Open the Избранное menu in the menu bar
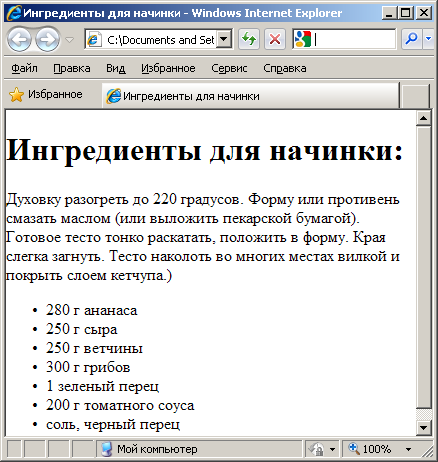The width and height of the screenshot is (438, 462). [x=168, y=68]
